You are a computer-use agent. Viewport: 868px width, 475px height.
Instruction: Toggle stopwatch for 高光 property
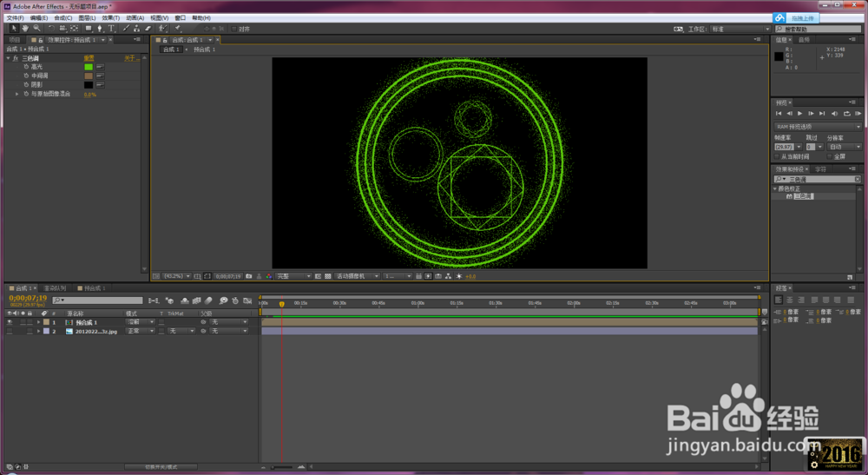click(26, 67)
